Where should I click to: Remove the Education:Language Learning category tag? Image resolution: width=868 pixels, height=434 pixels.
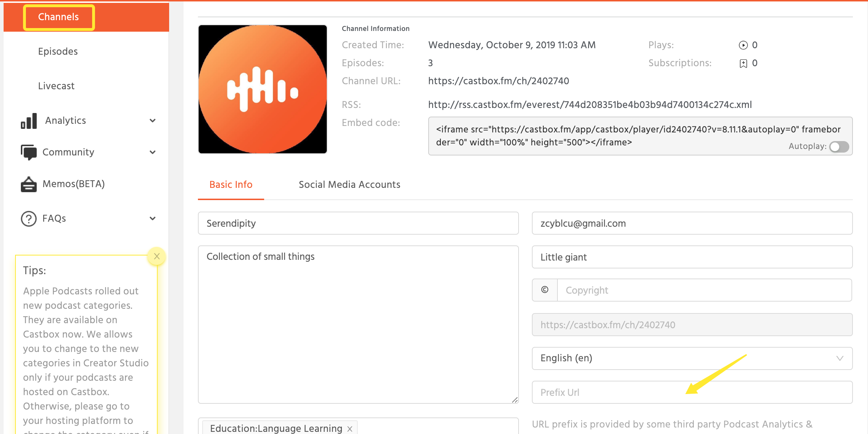[x=350, y=429]
